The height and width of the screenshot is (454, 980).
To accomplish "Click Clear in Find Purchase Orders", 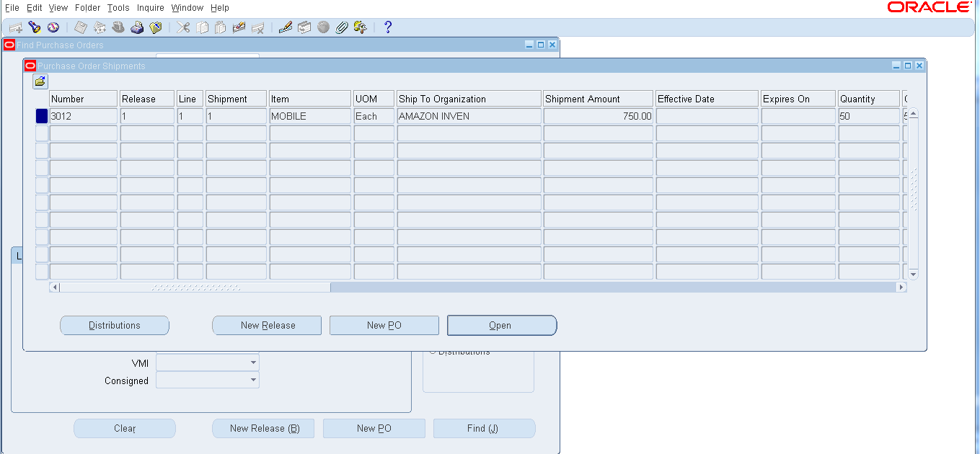I will [125, 429].
